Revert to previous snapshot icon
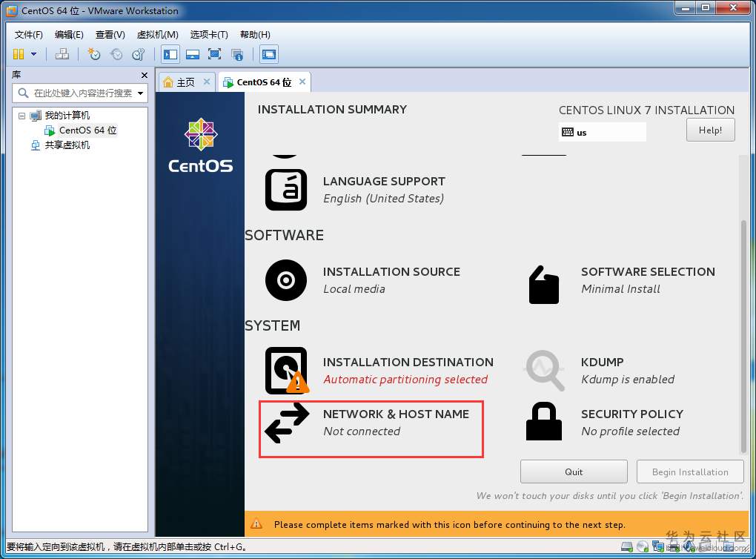 (x=116, y=54)
